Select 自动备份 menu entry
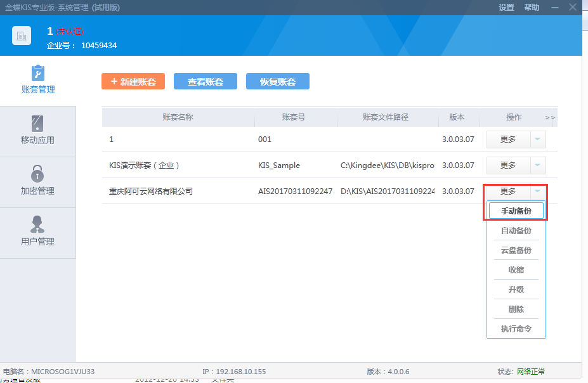This screenshot has height=383, width=588. click(x=516, y=231)
